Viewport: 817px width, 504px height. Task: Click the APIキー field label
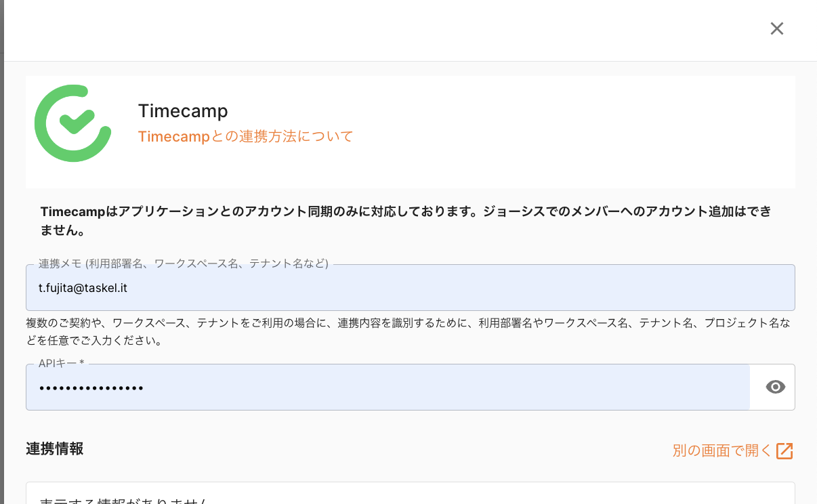tap(61, 364)
